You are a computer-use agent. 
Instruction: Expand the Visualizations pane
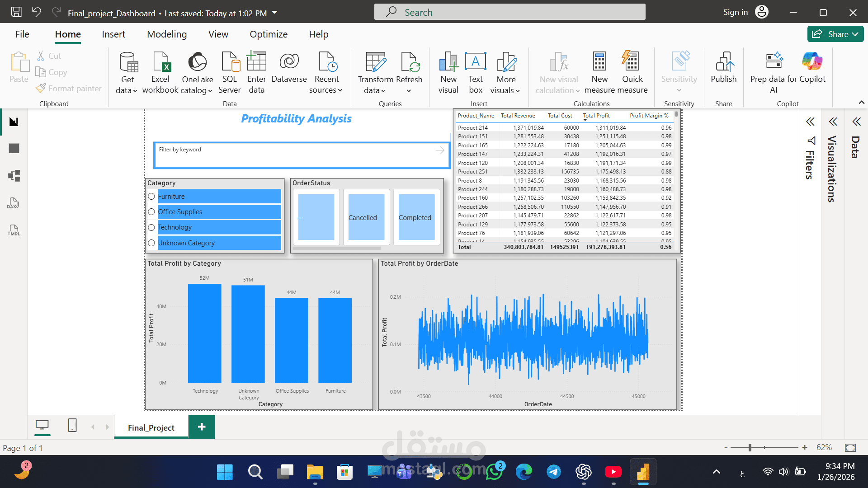tap(833, 122)
